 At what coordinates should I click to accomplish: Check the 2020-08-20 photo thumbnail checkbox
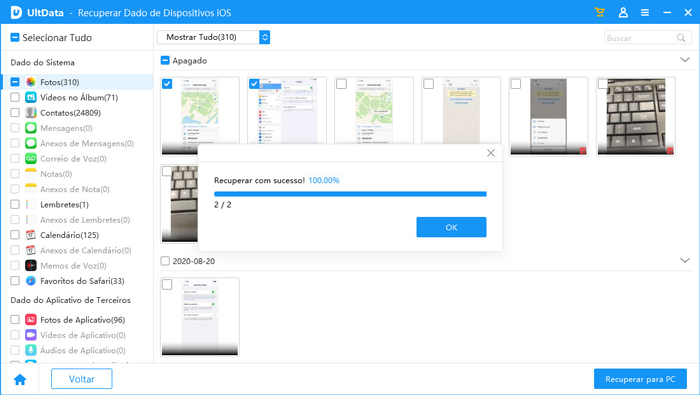(167, 284)
